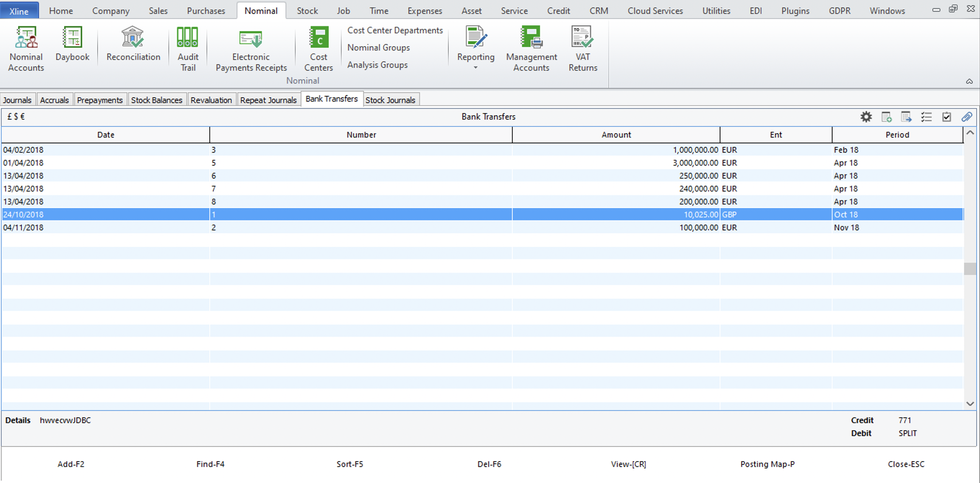Open the Credit menu
The width and height of the screenshot is (980, 483).
click(x=558, y=10)
